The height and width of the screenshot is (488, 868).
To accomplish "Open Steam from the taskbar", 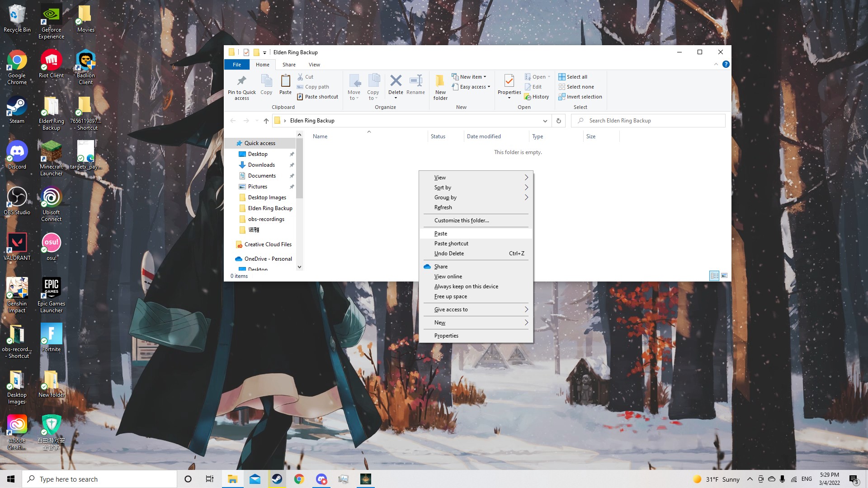I will 277,479.
